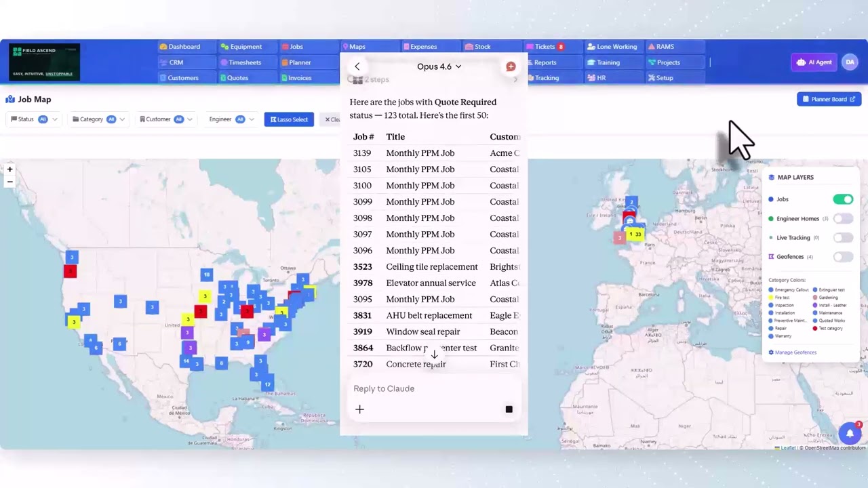Image resolution: width=868 pixels, height=488 pixels.
Task: Click the plus attachment icon in reply box
Action: 360,409
